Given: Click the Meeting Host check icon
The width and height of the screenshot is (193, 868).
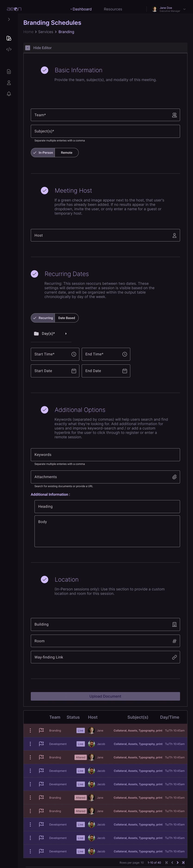Looking at the screenshot, I should [x=44, y=190].
